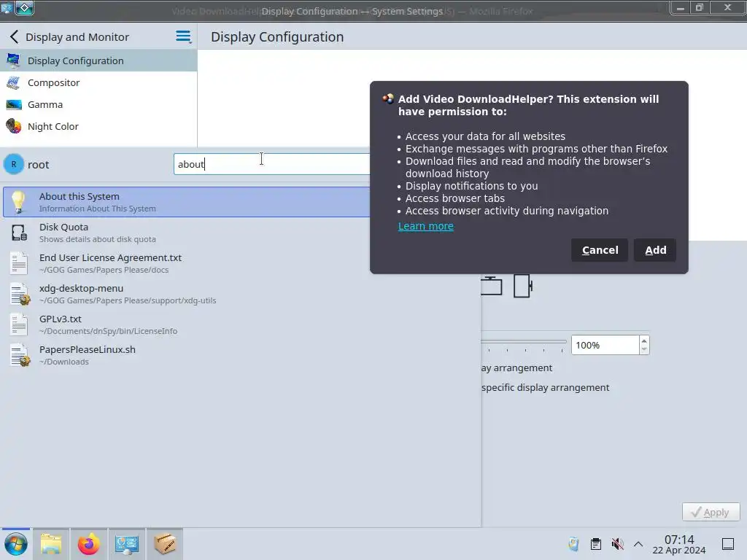Viewport: 747px width, 560px height.
Task: Open the Gamma settings page
Action: (98, 104)
